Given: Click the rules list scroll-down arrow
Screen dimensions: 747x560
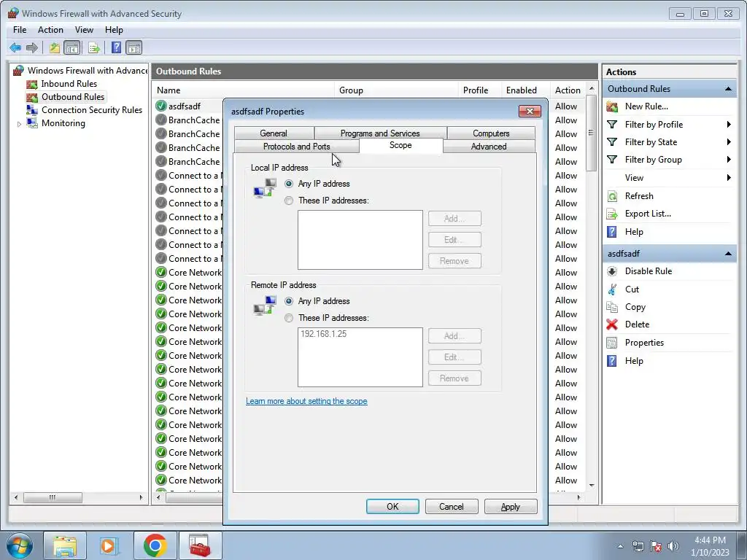Looking at the screenshot, I should [591, 485].
